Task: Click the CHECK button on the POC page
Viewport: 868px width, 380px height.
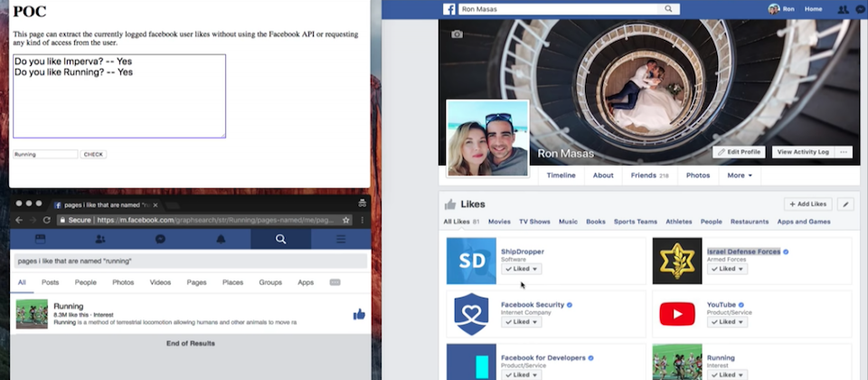Action: 93,155
